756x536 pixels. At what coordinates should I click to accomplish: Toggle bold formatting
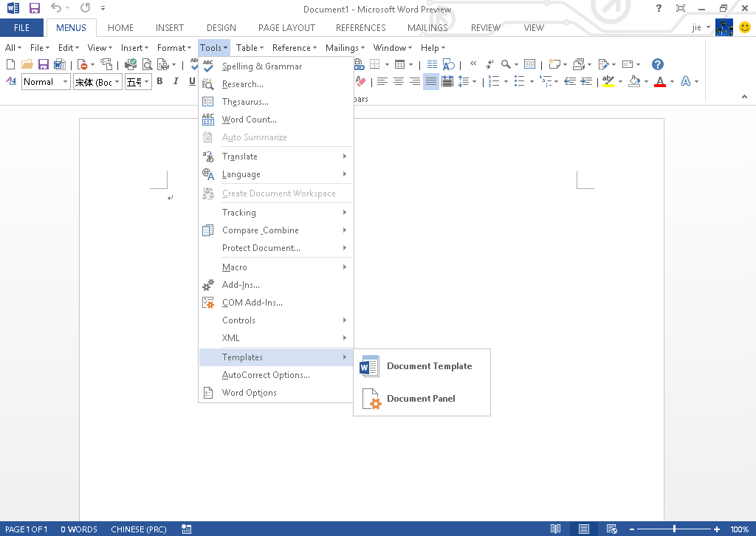(159, 81)
